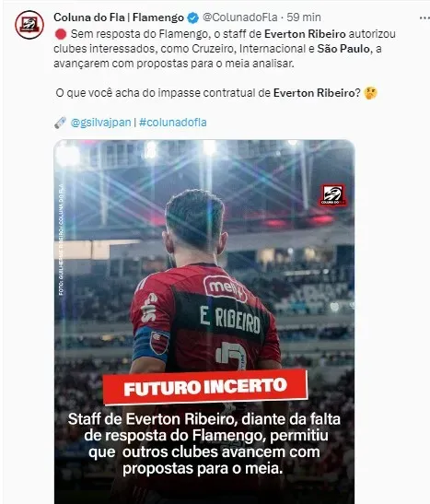The image size is (430, 504).
Task: Open the tweet's three-dot more menu
Action: tap(424, 18)
